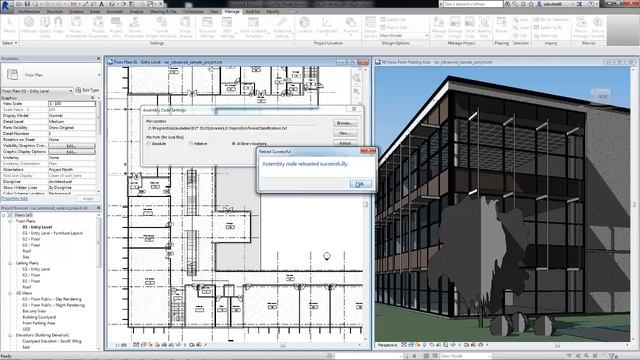This screenshot has height=360, width=640.
Task: Click Transfer Project Standards
Action: tap(161, 27)
